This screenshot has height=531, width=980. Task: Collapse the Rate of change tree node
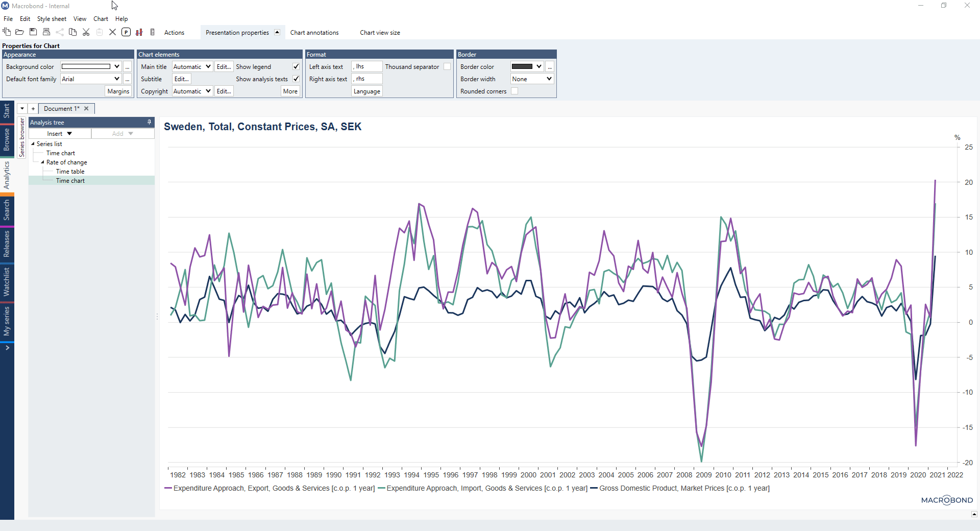(43, 162)
